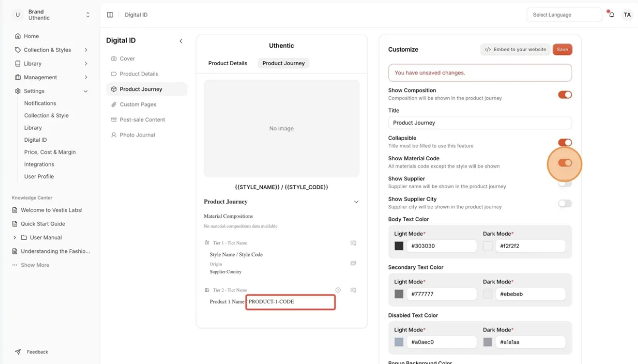
Task: Click Secondary Dark Mode hex field #ebebeb
Action: pos(530,294)
